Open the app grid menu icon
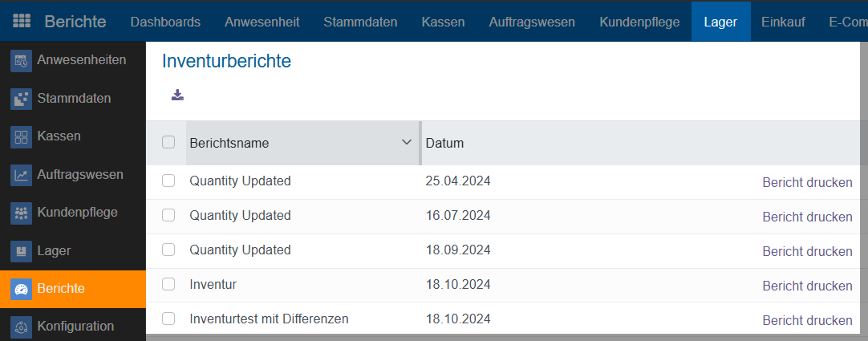 22,22
